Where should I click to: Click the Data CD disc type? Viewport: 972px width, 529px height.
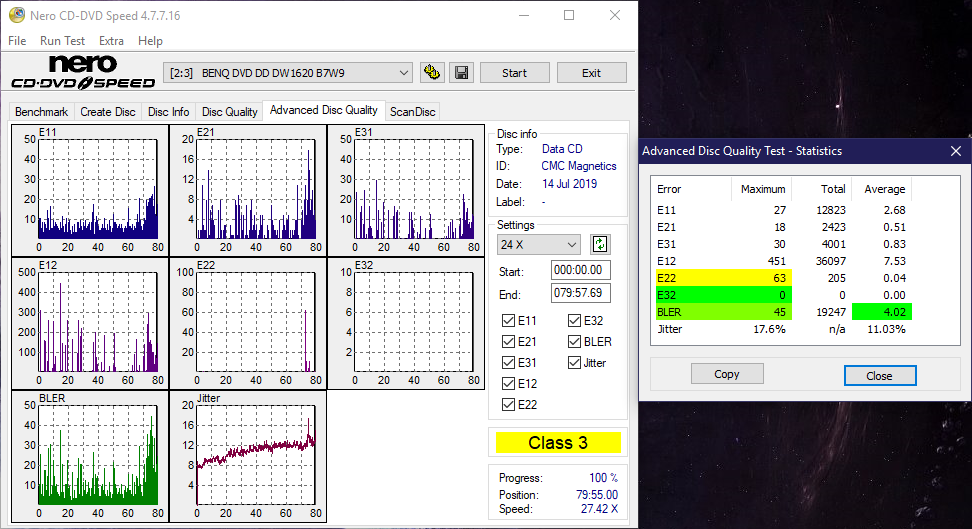pos(562,149)
